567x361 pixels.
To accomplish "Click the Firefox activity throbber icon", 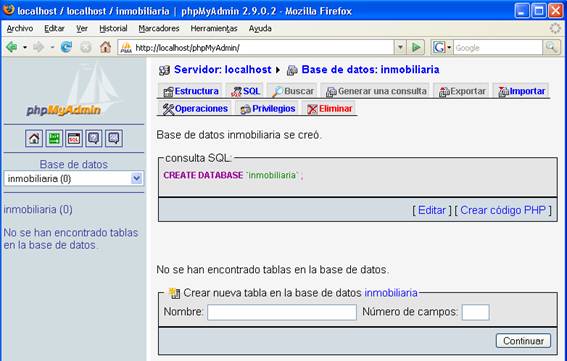I will 555,28.
